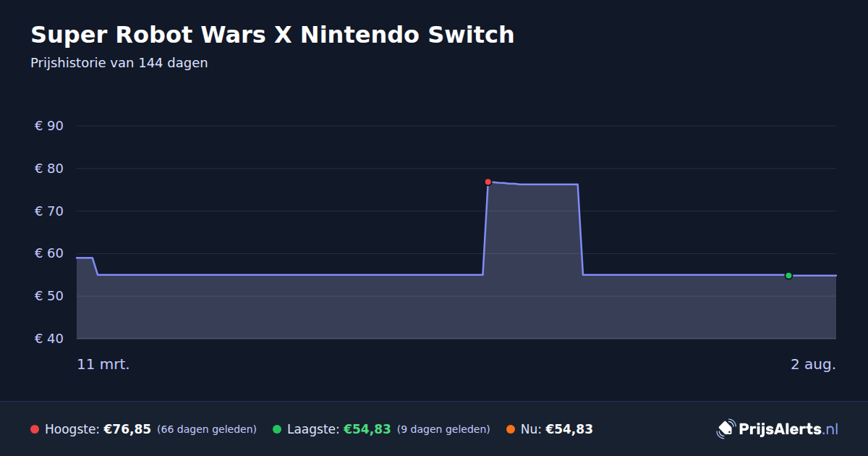Click the 2 aug. end date label
The height and width of the screenshot is (456, 868).
(813, 364)
